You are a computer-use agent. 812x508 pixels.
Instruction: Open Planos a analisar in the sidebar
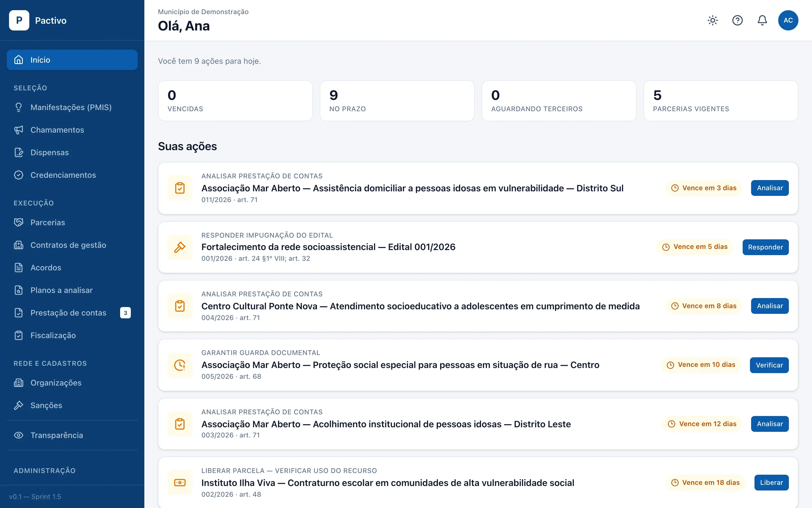point(72,290)
